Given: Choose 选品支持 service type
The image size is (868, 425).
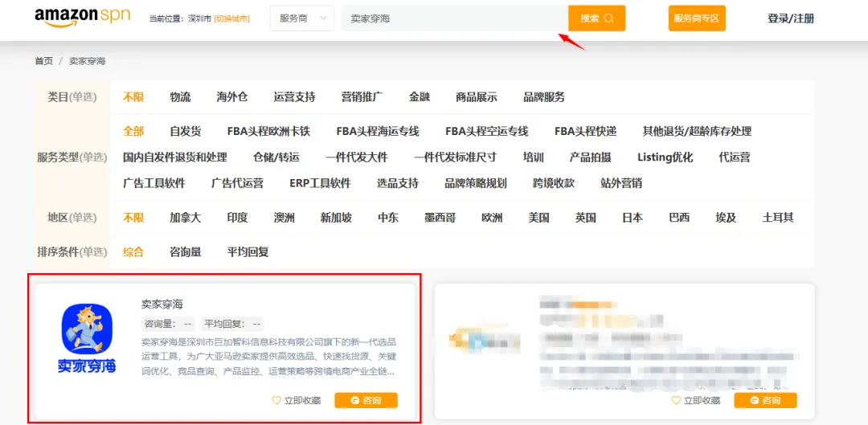Looking at the screenshot, I should [398, 183].
